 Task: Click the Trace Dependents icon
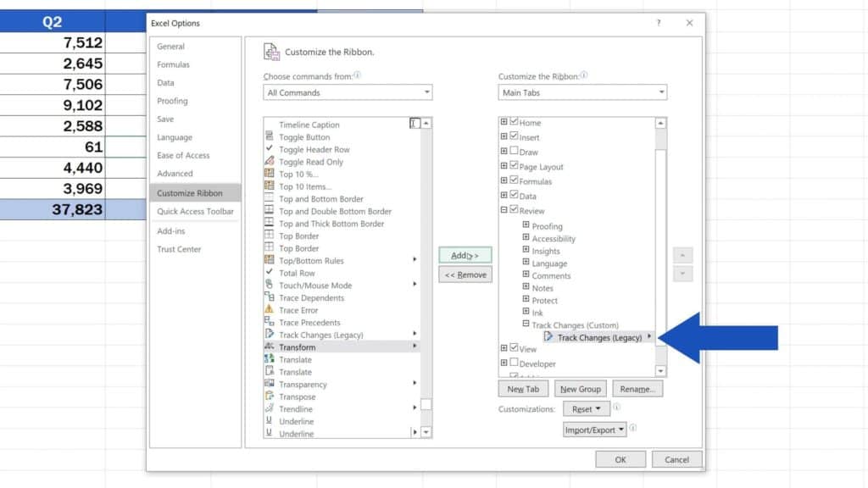point(269,297)
